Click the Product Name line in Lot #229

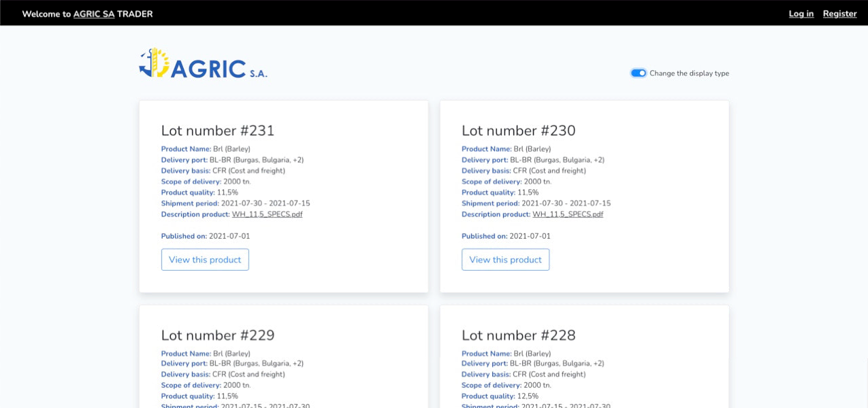click(x=206, y=354)
